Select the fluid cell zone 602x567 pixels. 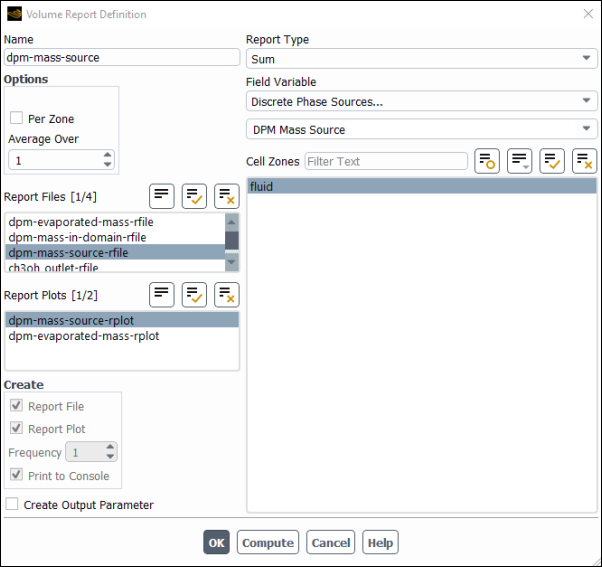tap(422, 186)
